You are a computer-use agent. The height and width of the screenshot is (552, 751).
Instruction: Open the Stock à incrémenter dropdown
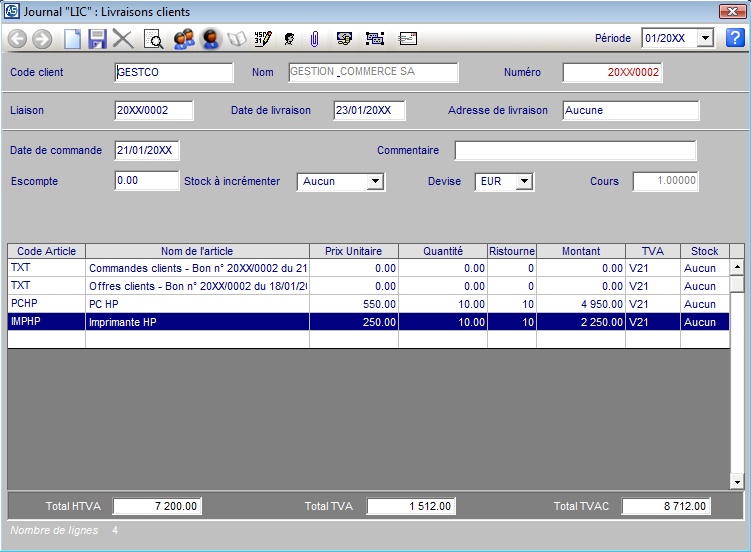point(375,182)
